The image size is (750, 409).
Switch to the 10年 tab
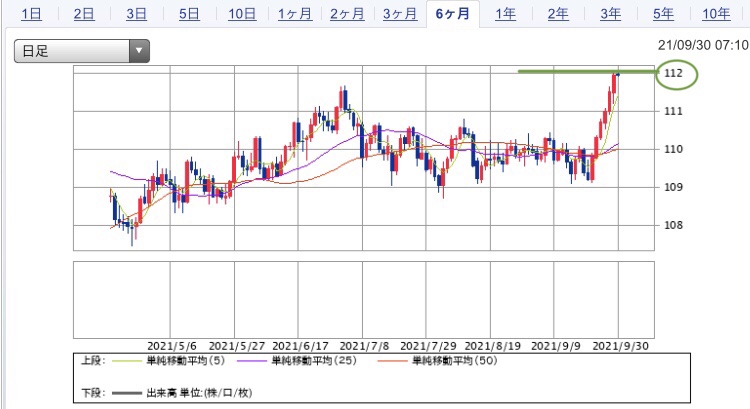tap(716, 14)
